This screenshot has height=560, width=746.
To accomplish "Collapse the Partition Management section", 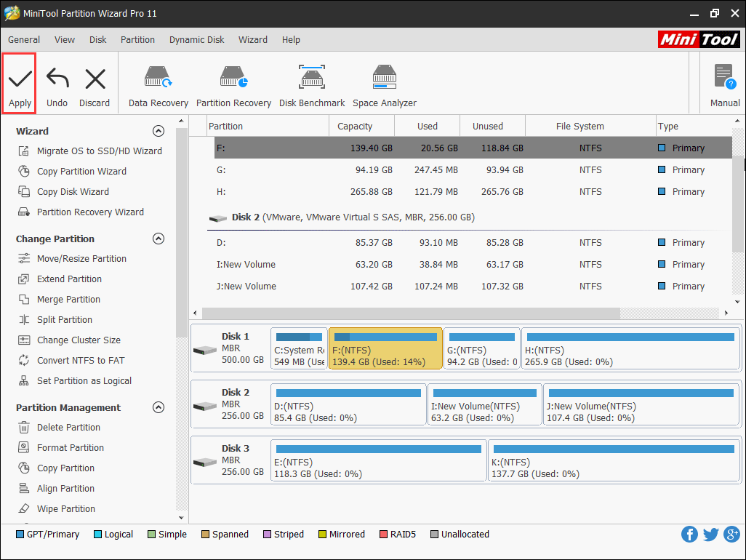I will [159, 407].
